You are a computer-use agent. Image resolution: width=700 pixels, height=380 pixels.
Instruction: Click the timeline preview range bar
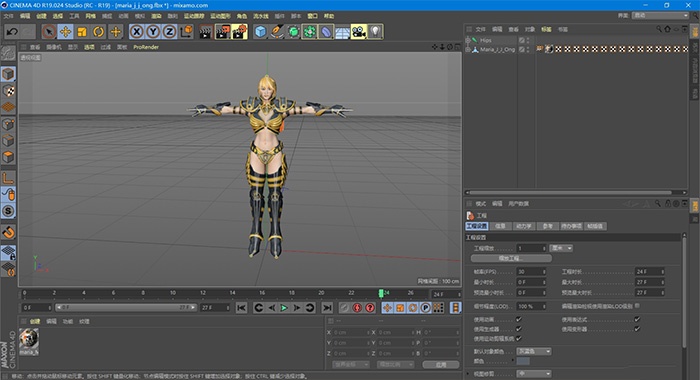tap(125, 308)
